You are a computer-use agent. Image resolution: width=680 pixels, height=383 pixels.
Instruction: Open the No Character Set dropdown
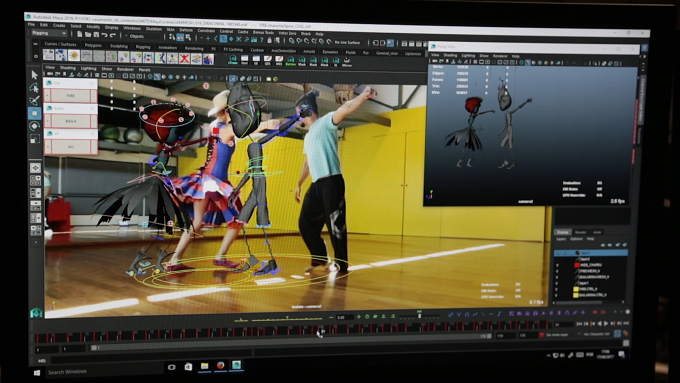pos(597,334)
